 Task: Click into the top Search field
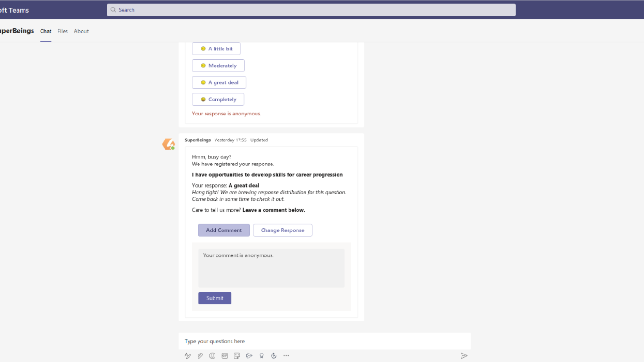coord(311,10)
